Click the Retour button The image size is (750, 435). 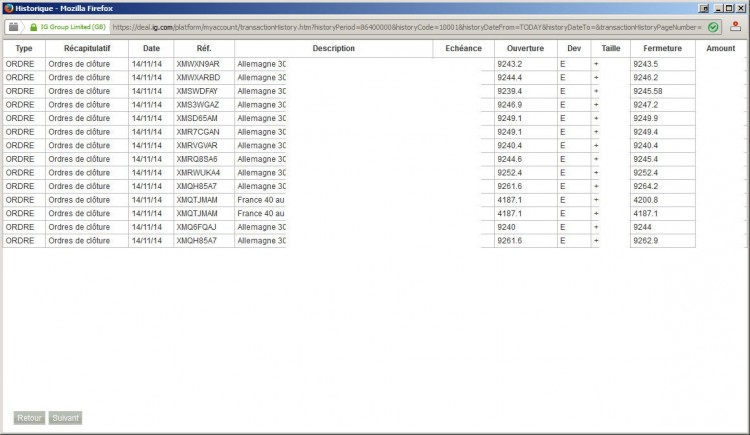(29, 418)
